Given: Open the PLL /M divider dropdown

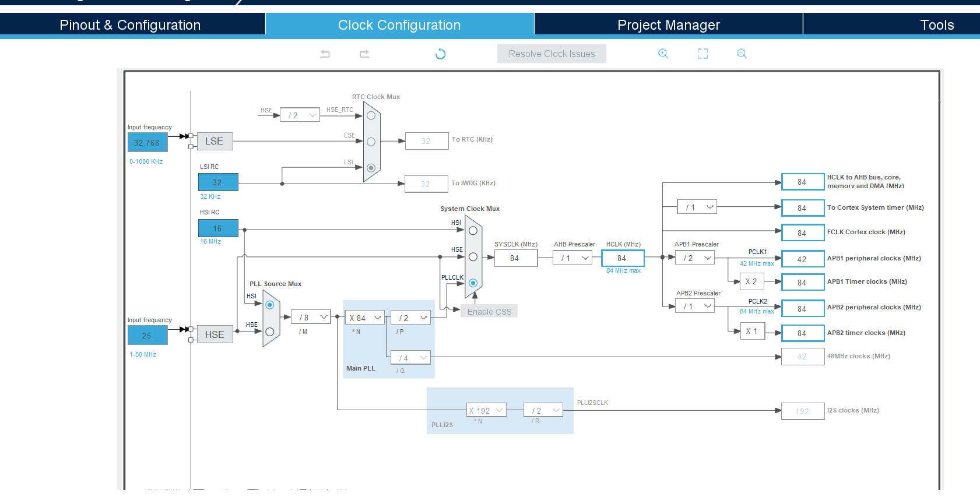Looking at the screenshot, I should click(x=311, y=317).
